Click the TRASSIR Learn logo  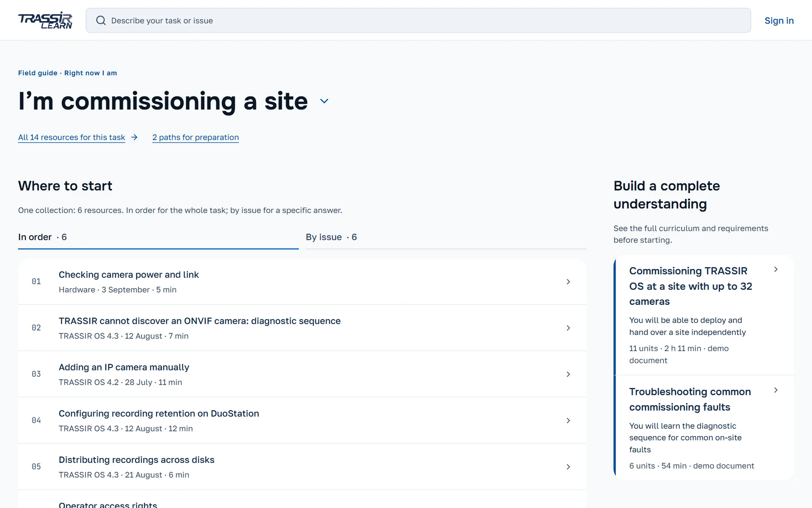(45, 20)
